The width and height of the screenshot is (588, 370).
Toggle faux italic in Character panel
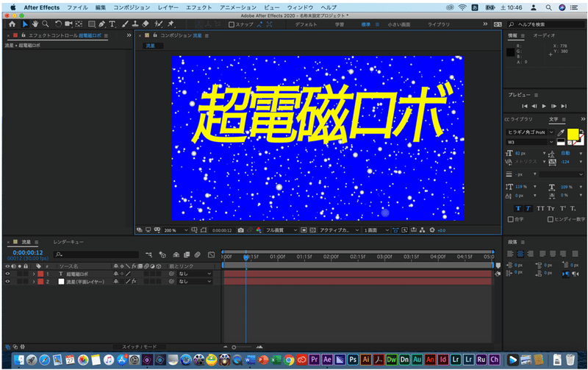coord(528,209)
